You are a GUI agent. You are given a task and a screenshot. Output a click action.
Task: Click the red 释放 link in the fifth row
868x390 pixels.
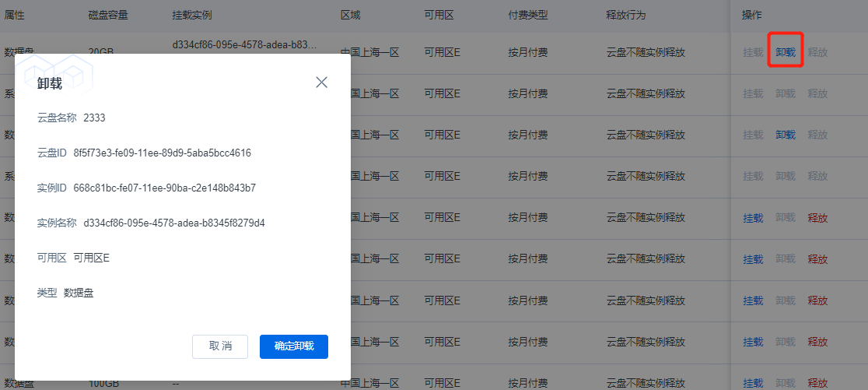point(817,218)
